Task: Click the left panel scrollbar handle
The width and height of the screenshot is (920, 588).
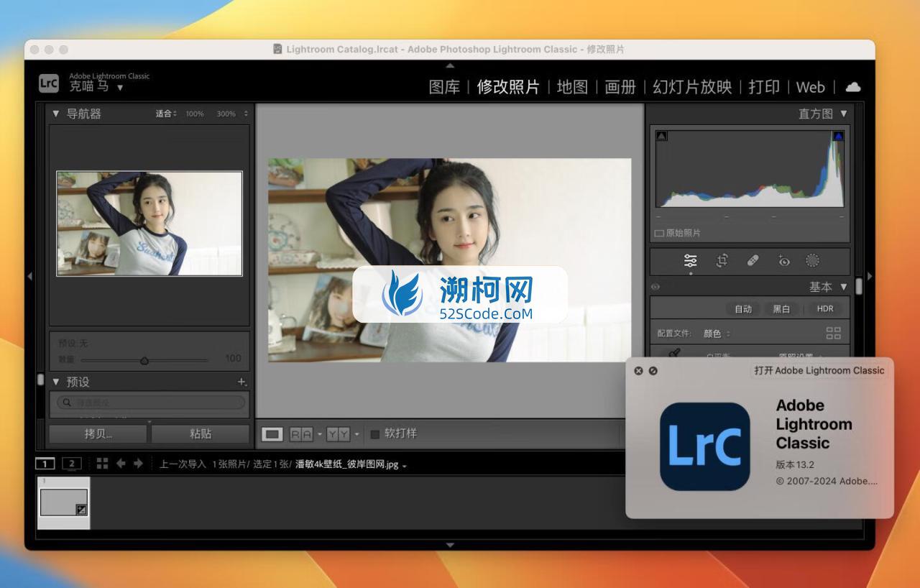Action: click(x=40, y=380)
